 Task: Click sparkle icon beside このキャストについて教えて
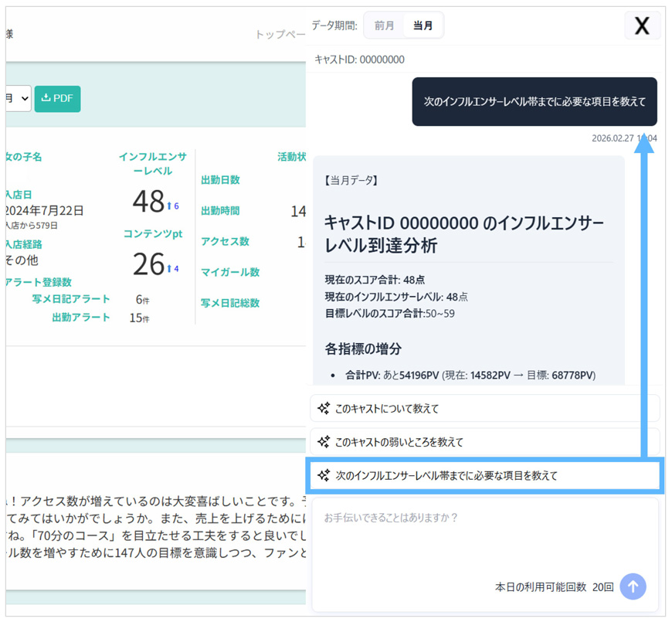(x=324, y=409)
